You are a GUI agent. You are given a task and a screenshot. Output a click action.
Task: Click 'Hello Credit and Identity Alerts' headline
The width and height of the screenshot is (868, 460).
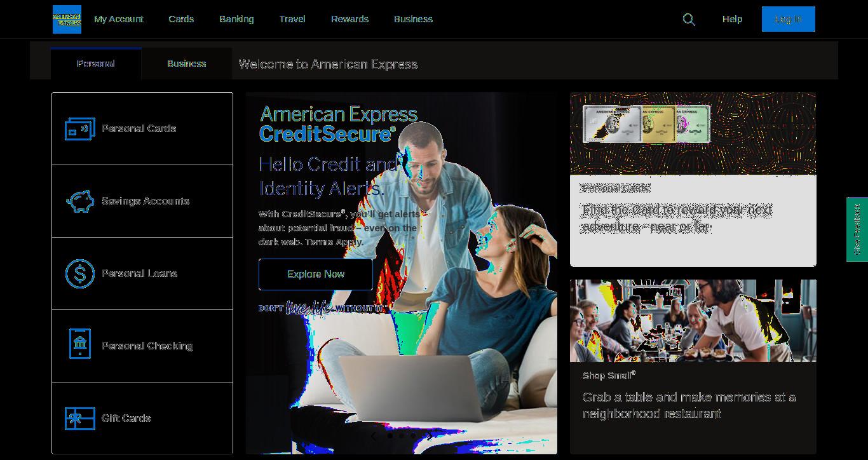click(329, 177)
